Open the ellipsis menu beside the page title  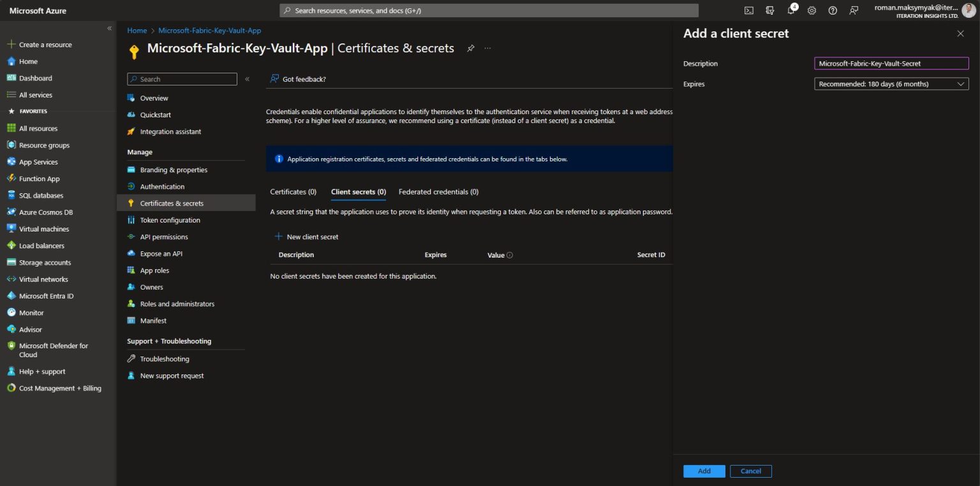coord(487,48)
